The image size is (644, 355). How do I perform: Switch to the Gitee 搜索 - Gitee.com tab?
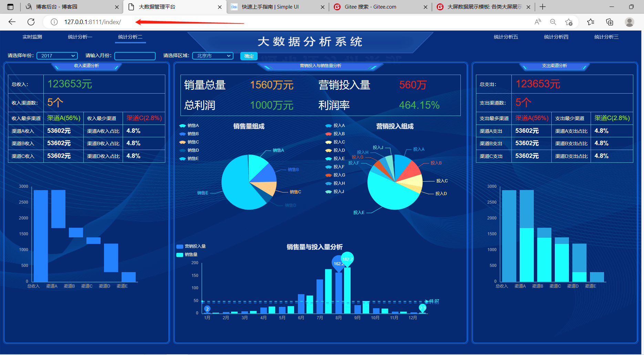pos(381,7)
